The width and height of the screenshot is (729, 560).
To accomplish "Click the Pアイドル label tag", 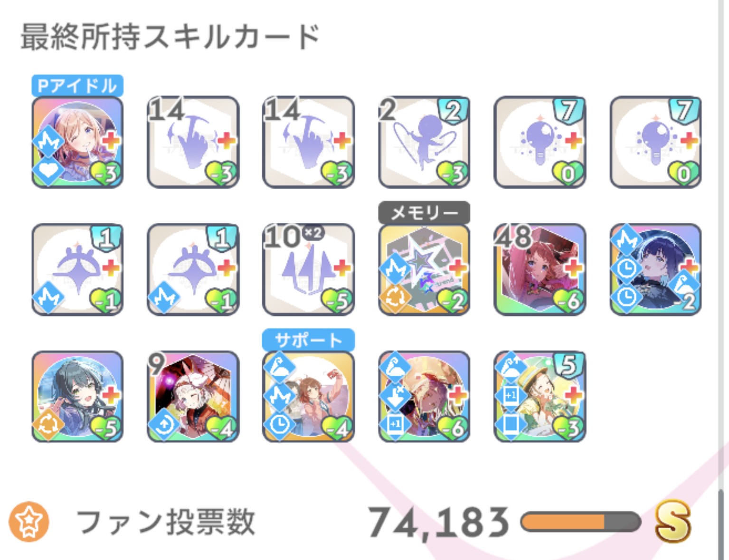I will point(77,86).
